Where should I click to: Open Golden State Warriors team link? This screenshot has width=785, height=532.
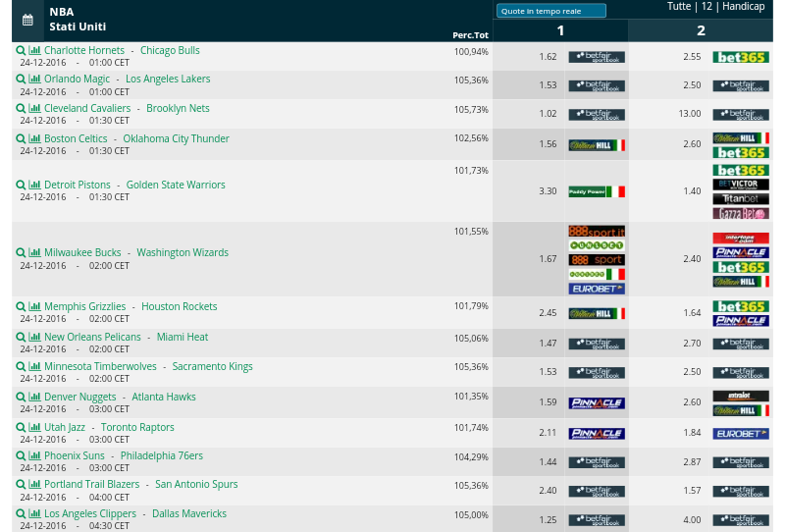point(176,185)
